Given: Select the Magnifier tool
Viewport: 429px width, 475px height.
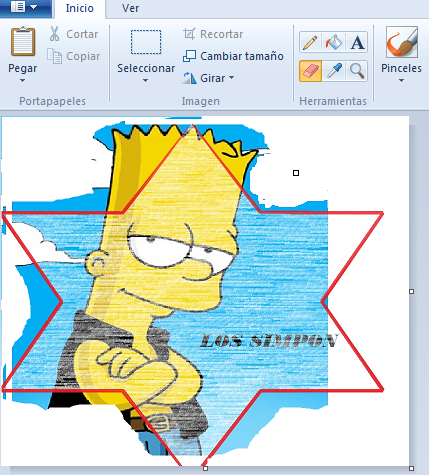Looking at the screenshot, I should point(357,71).
